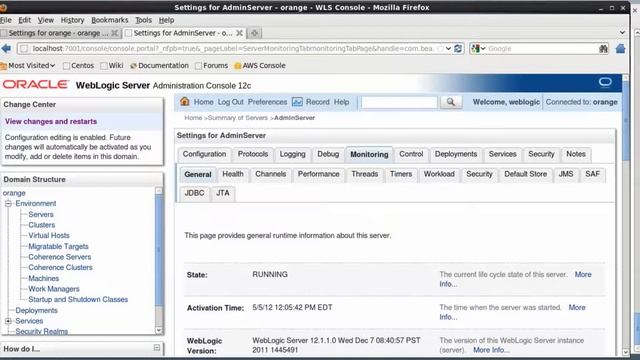Open the Default Store subtab

pyautogui.click(x=525, y=174)
